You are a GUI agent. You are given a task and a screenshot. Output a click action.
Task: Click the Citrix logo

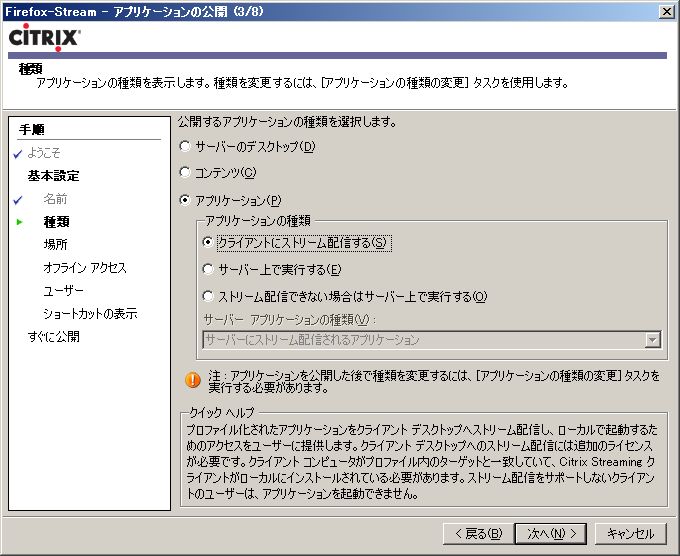[44, 37]
